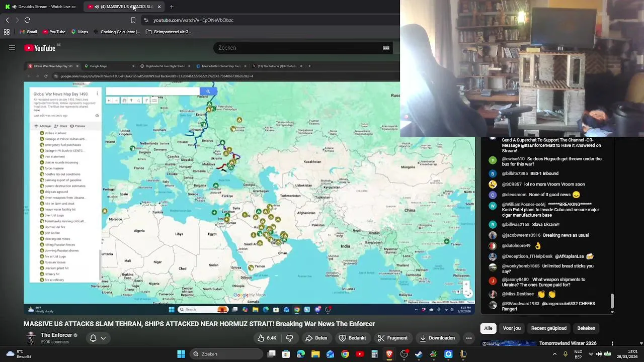Expand the Geïmporteerd uit G... bookmarks folder
The height and width of the screenshot is (362, 644).
(x=169, y=32)
